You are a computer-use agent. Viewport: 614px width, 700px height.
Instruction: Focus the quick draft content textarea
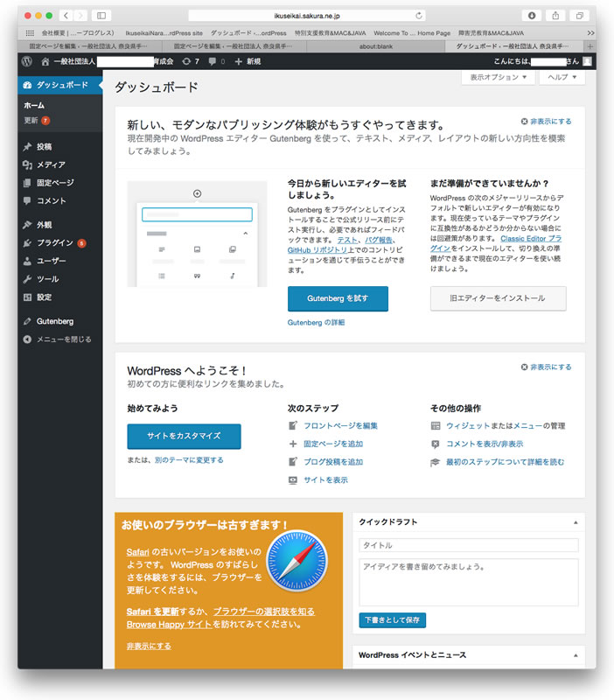[469, 582]
